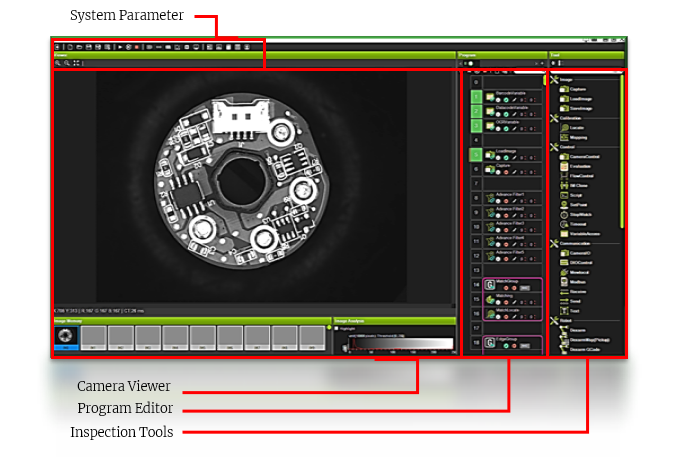
Task: Click the fit-to-screen icon in viewer toolbar
Action: click(x=76, y=63)
